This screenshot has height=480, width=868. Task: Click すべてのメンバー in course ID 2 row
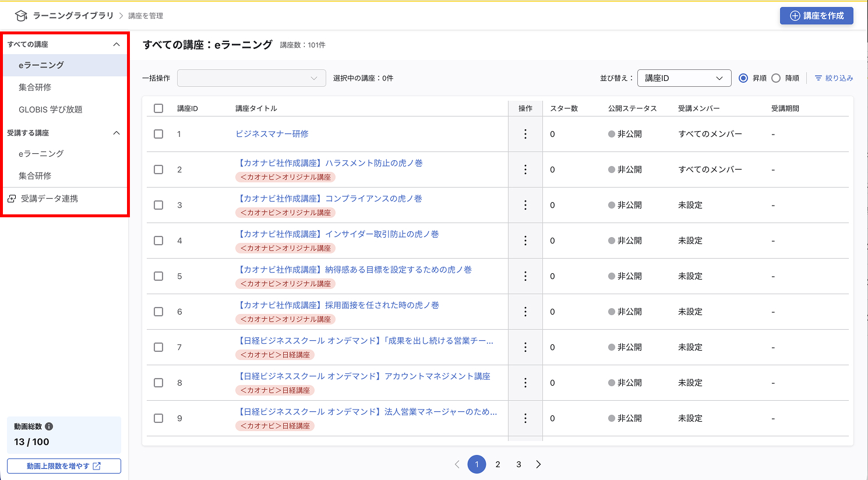pyautogui.click(x=710, y=170)
